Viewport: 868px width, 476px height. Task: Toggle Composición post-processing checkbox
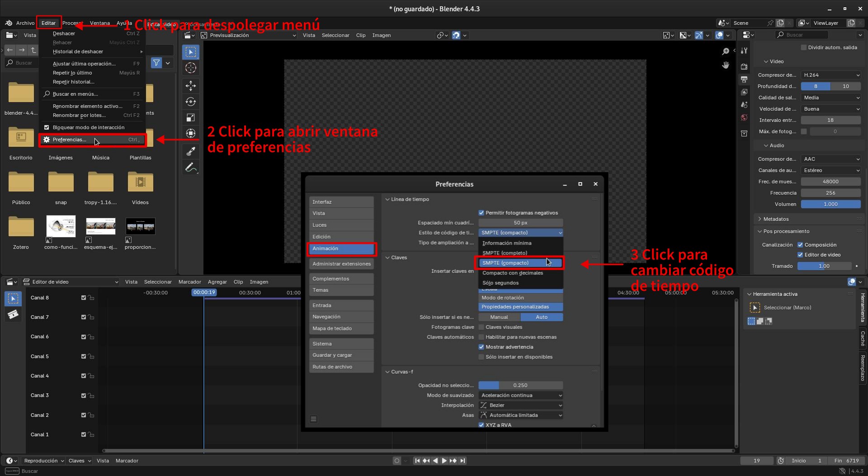coord(800,245)
